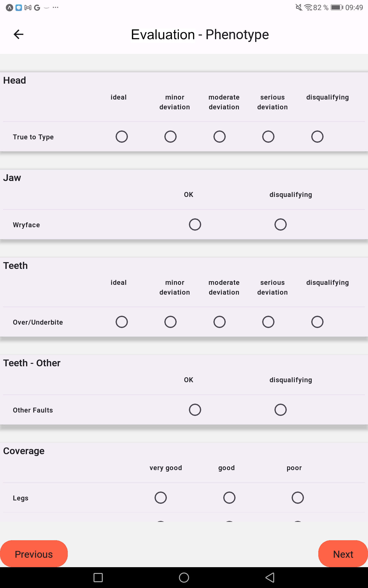Select serious deviation for True to Type

(268, 137)
